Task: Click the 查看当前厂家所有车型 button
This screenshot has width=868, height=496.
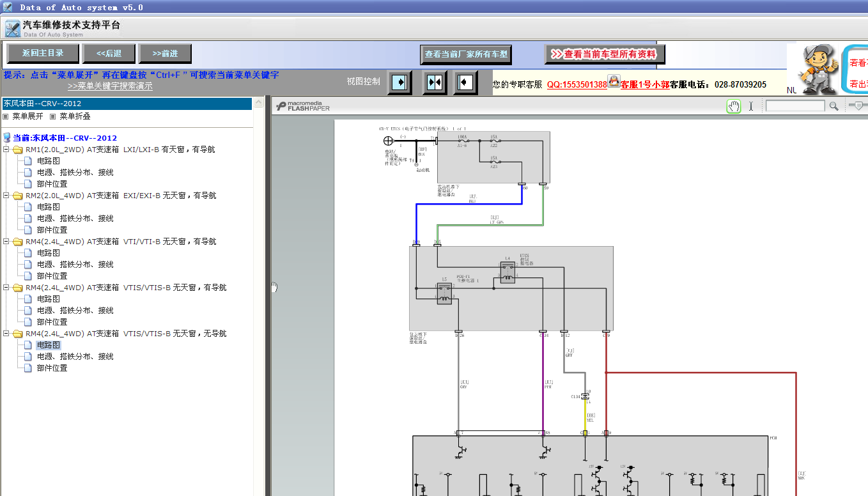Action: pos(466,54)
